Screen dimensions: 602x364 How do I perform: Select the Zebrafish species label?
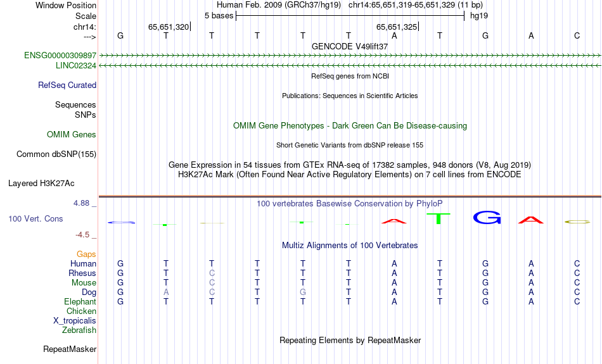(x=79, y=330)
